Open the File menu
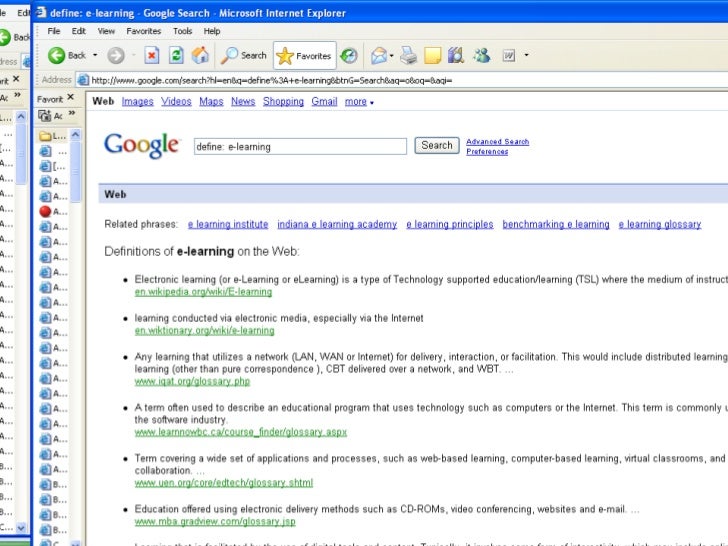 coord(54,31)
